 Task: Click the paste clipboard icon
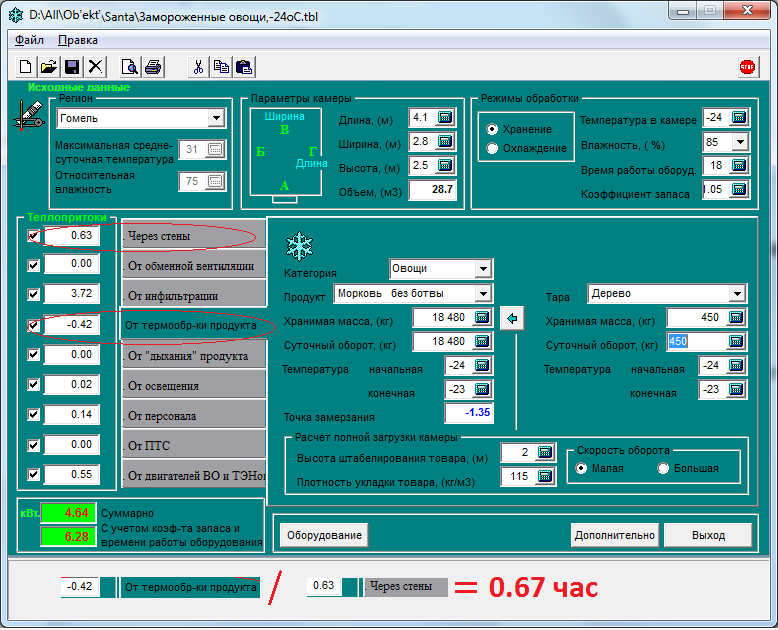245,66
